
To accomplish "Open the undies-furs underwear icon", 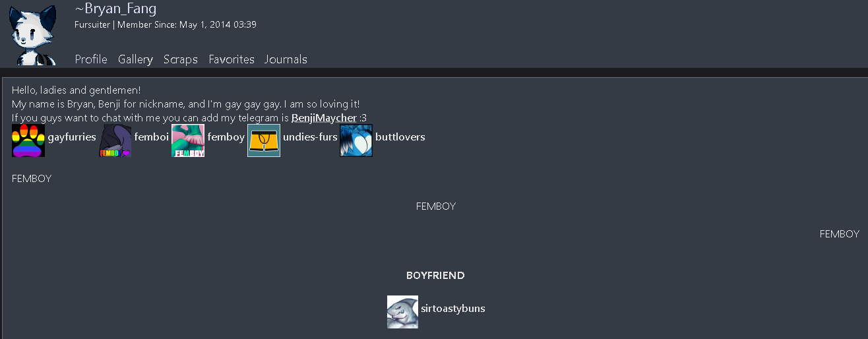I will [264, 140].
